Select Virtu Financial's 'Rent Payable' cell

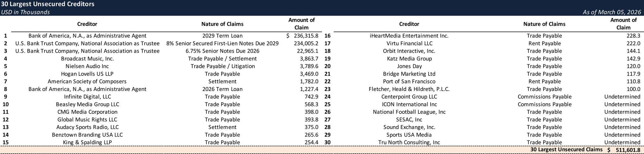point(545,43)
